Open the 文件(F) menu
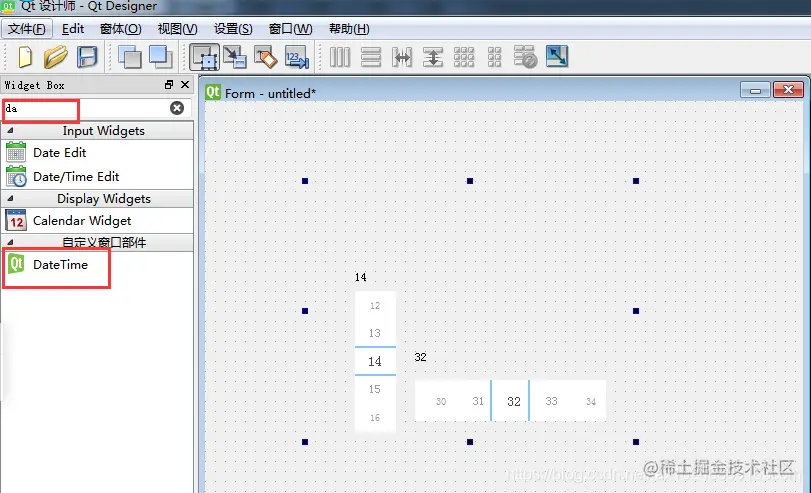This screenshot has width=811, height=493. tap(27, 28)
